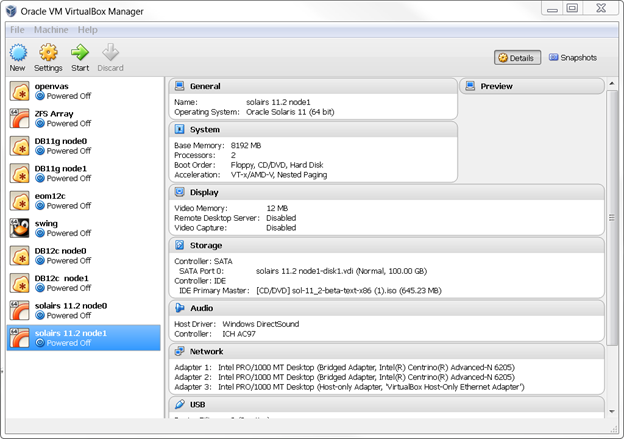Open the Audio settings header link
The image size is (624, 439).
[x=201, y=308]
